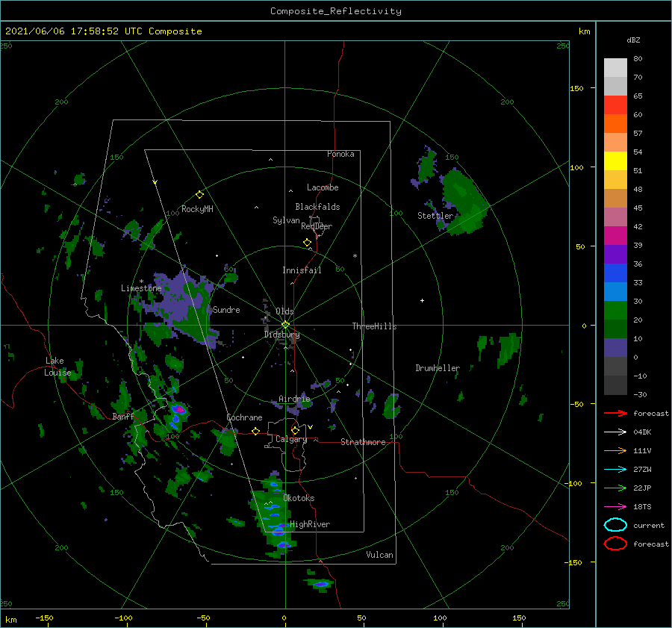Click the large green echo near Stettler
The image size is (672, 628).
464,203
